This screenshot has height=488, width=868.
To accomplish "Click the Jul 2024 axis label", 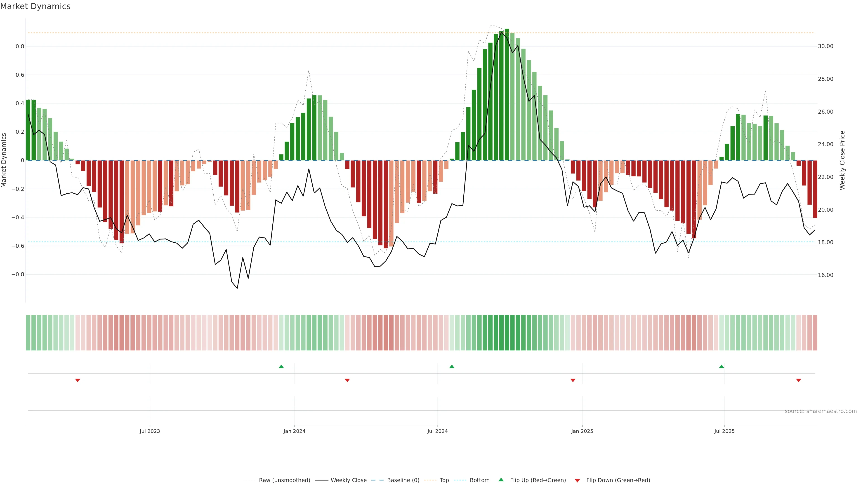I will 437,431.
